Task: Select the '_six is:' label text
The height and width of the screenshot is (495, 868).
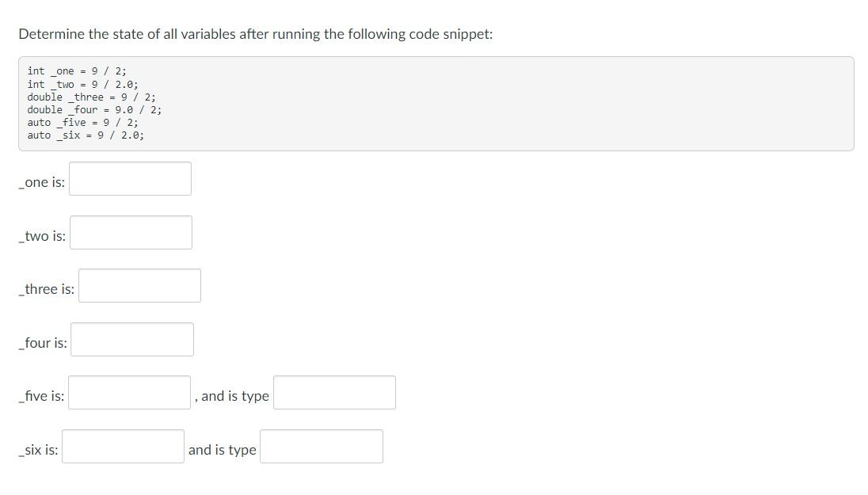Action: click(x=37, y=449)
